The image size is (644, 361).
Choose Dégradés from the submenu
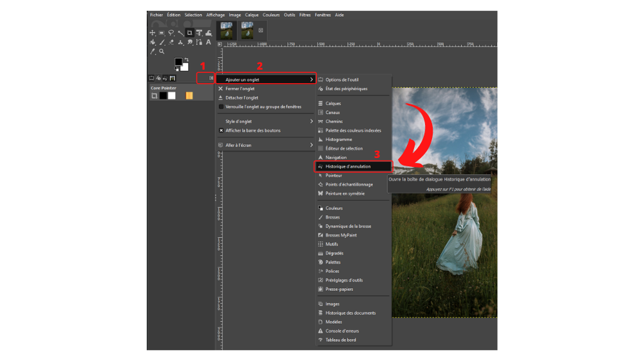(353, 253)
